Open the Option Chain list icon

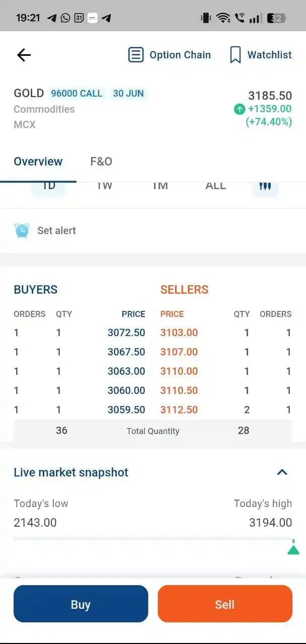point(136,55)
